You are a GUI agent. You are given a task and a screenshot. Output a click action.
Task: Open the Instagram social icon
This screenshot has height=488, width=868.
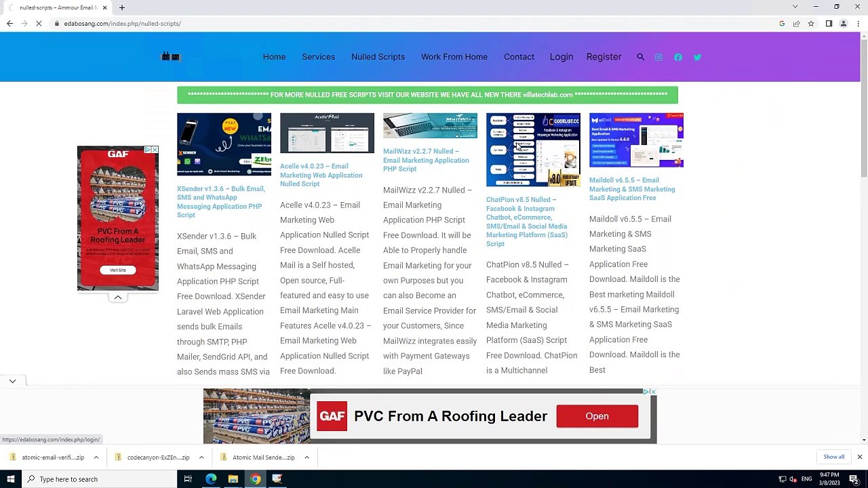click(658, 57)
